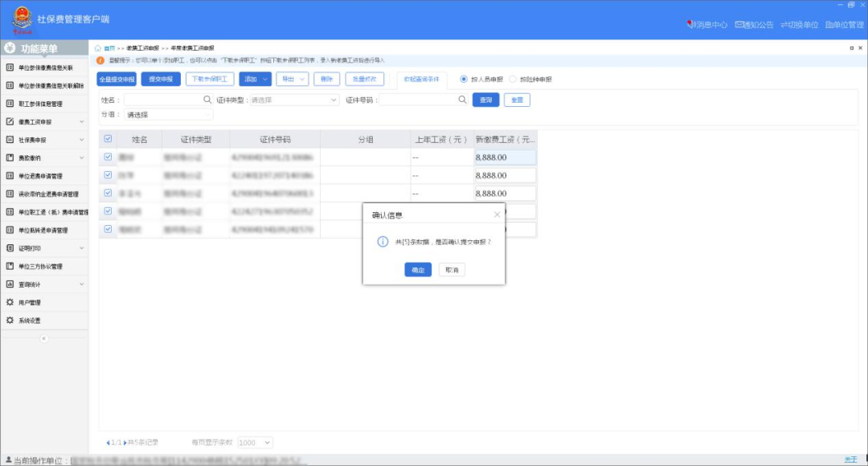Click the home icon in the breadcrumb
868x466 pixels.
click(x=99, y=48)
